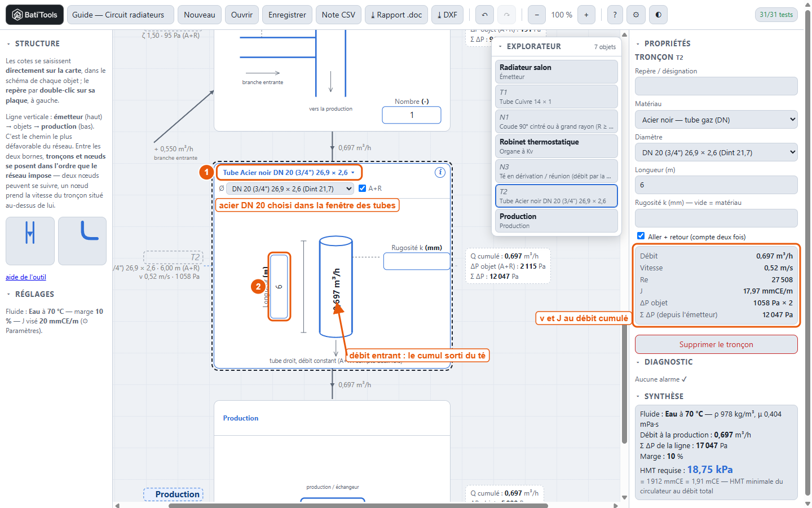Click the Note CSV toolbar button
The width and height of the screenshot is (812, 508).
[338, 15]
